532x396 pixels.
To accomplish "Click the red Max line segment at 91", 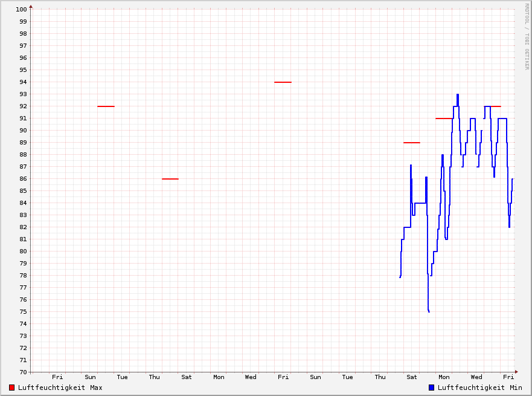I will click(444, 118).
